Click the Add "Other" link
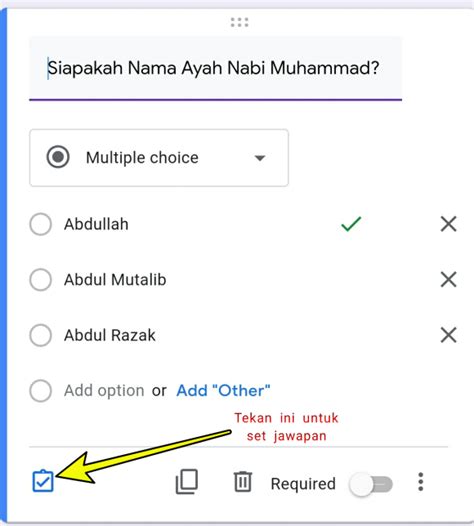The width and height of the screenshot is (474, 526). click(223, 390)
